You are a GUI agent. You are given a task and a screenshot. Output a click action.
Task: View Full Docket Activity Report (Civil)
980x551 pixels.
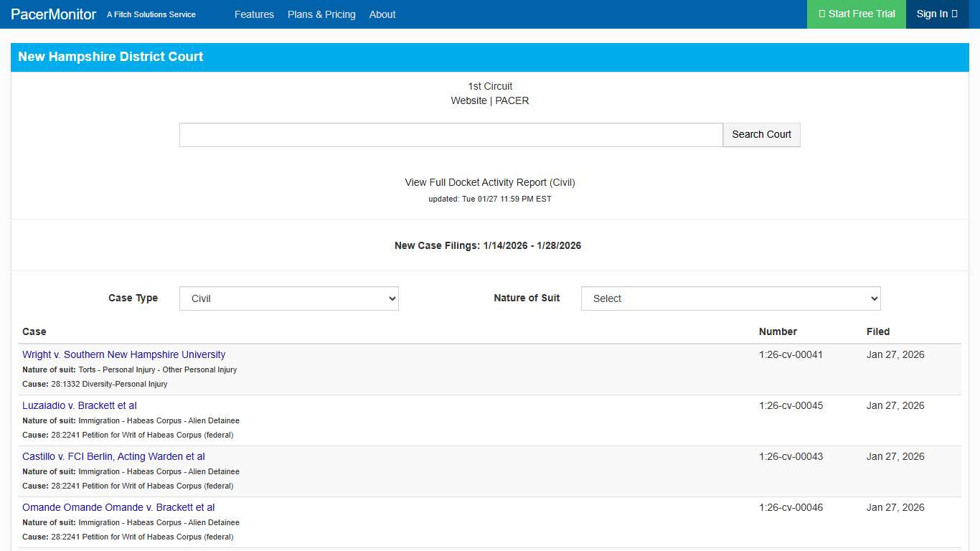click(x=489, y=182)
